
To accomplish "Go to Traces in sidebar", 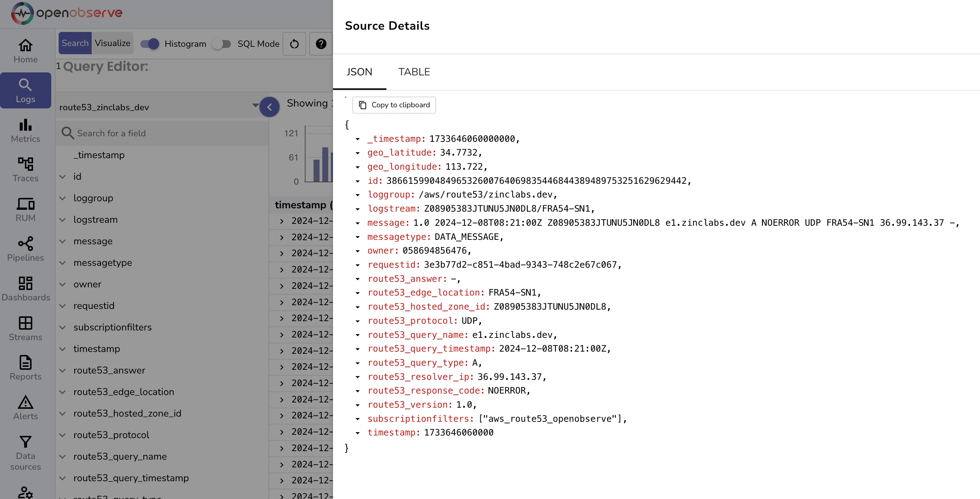I will coord(26,170).
